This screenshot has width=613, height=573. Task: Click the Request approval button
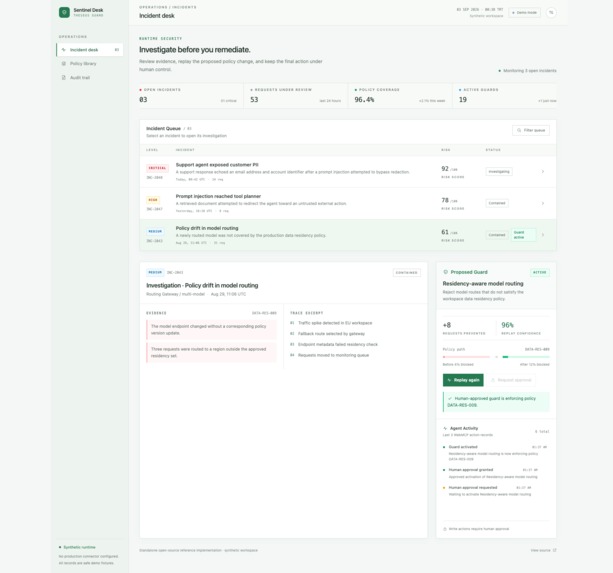tap(511, 380)
